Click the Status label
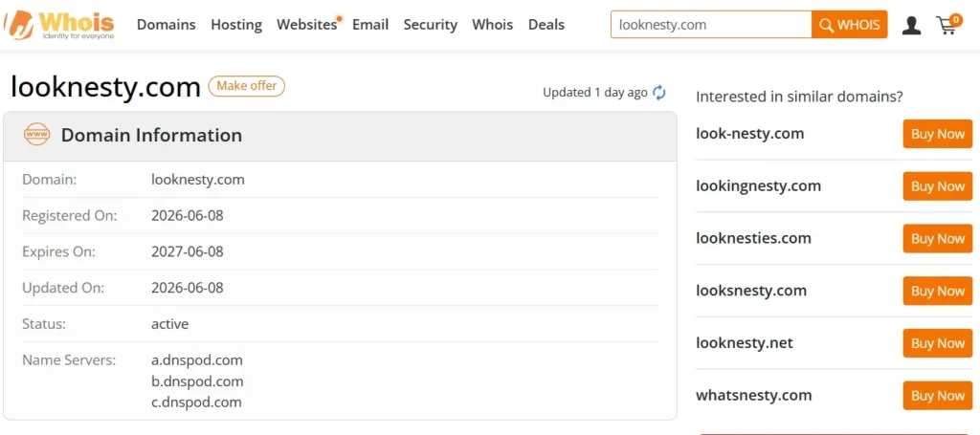Screen dimensions: 980x435 pos(44,324)
